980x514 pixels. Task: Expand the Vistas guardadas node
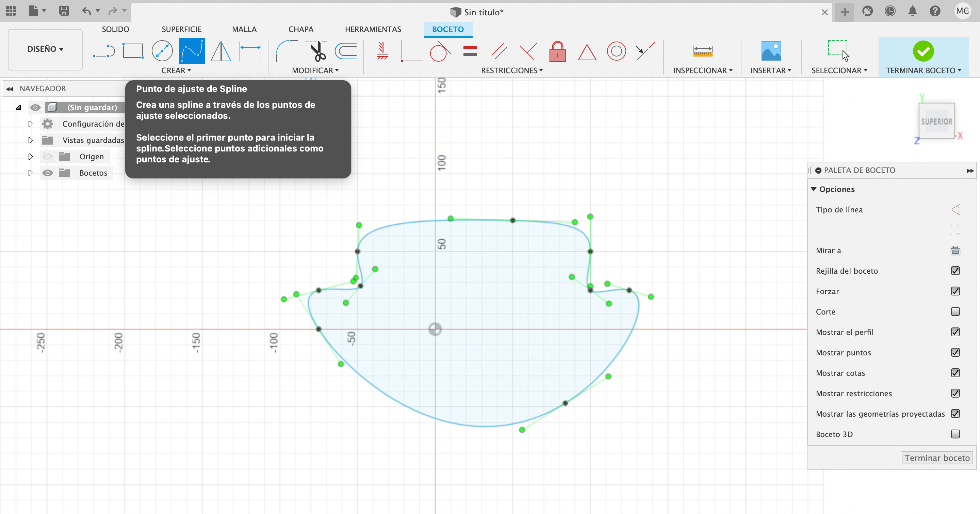pyautogui.click(x=30, y=140)
